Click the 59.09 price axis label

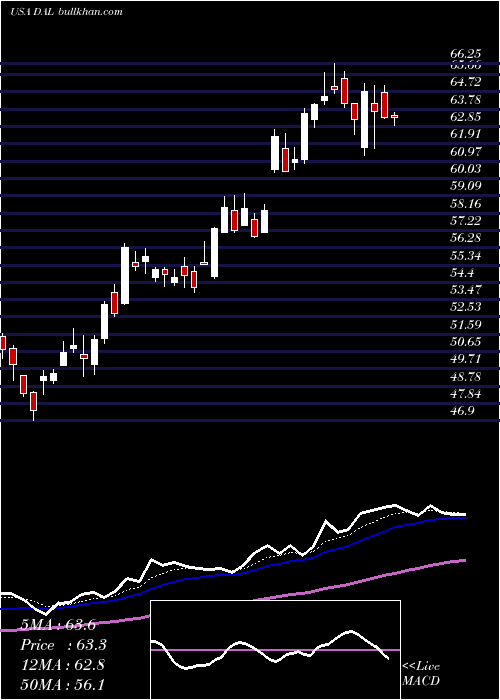466,187
